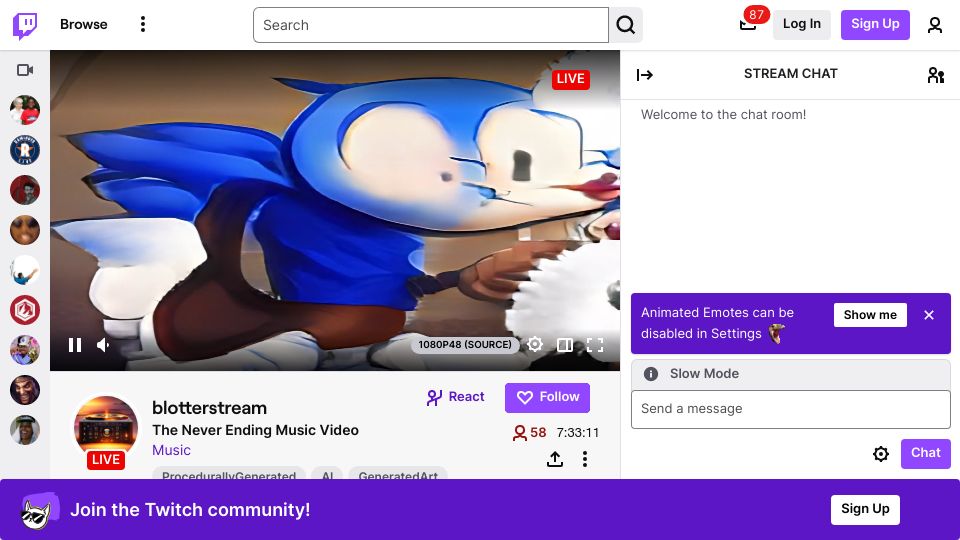960x540 pixels.
Task: Click the top bar Sign Up button
Action: click(x=875, y=24)
